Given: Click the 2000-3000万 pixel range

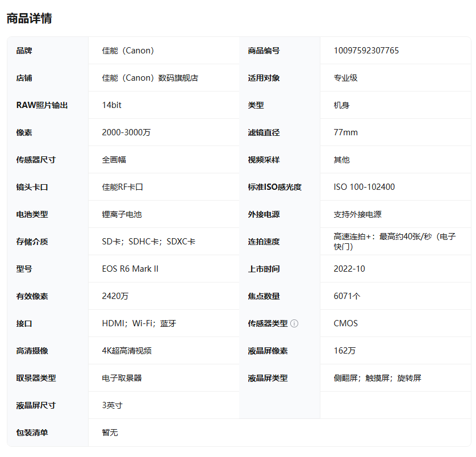Looking at the screenshot, I should coord(126,132).
